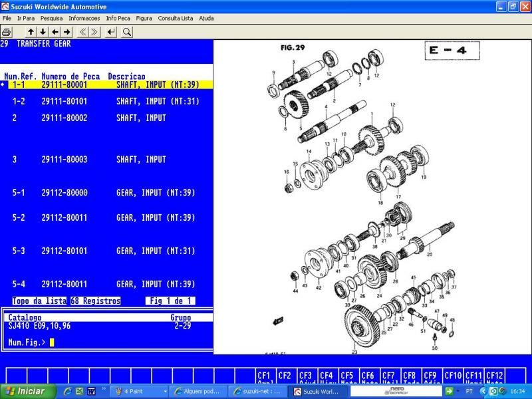
Task: Click the Suzuki Worl... taskbar button
Action: 317,392
